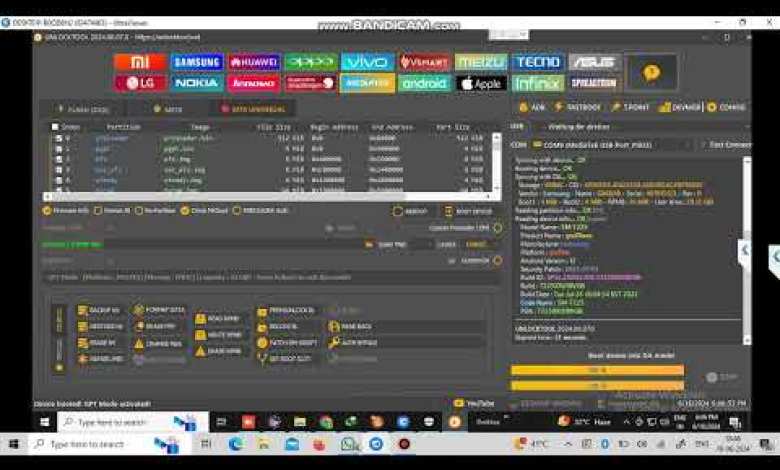Click the lower orange progress bar
Screen dimensions: 780x470
(597, 385)
